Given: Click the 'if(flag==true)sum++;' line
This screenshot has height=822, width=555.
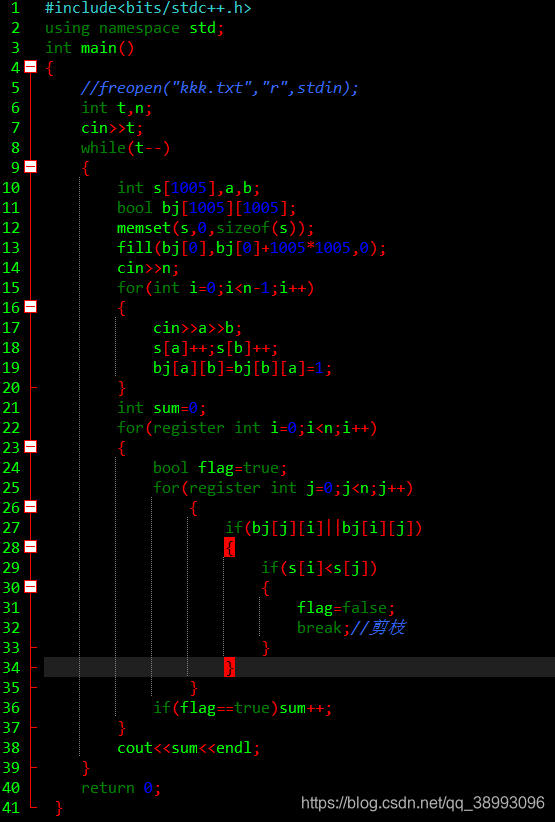Looking at the screenshot, I should click(x=243, y=708).
